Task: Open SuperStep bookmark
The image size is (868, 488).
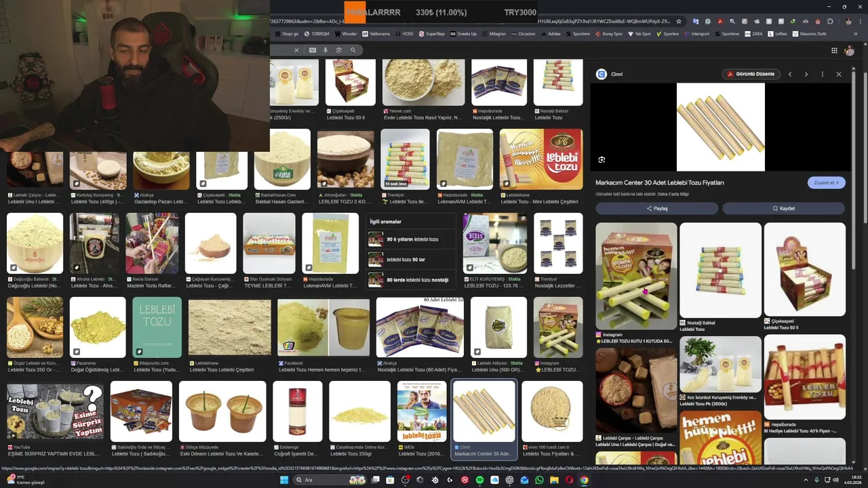Action: click(432, 33)
